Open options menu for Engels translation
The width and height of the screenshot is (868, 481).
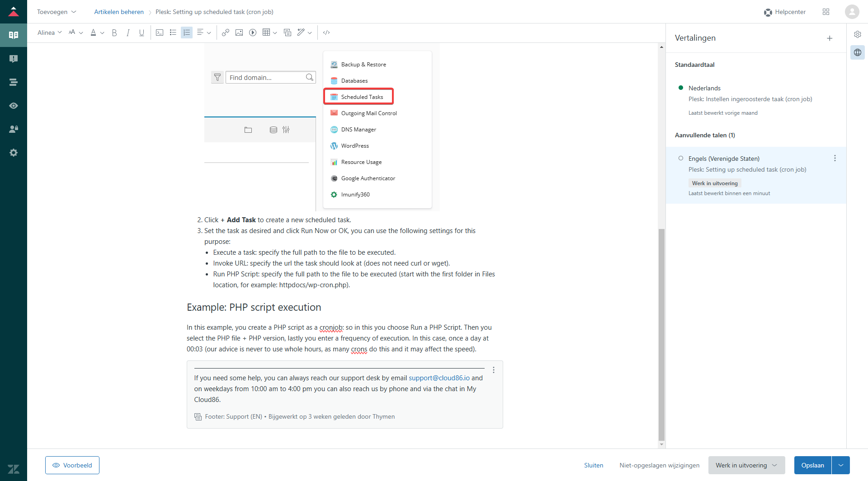tap(835, 158)
